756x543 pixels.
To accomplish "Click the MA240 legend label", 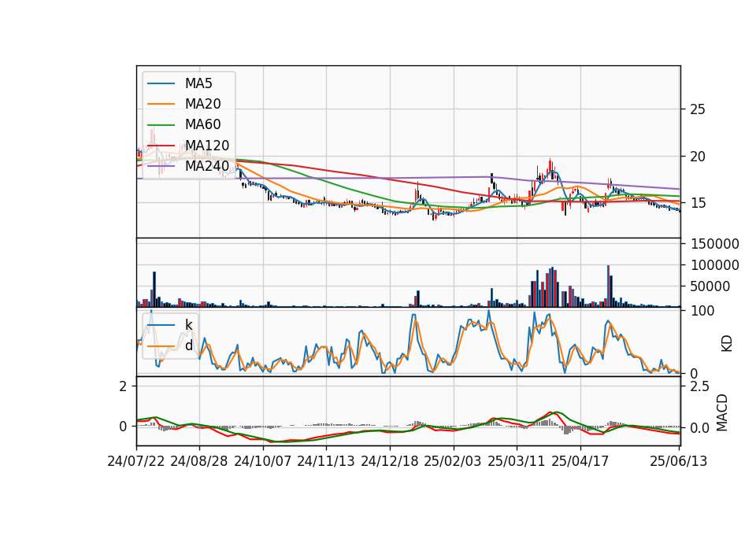I will [x=207, y=166].
